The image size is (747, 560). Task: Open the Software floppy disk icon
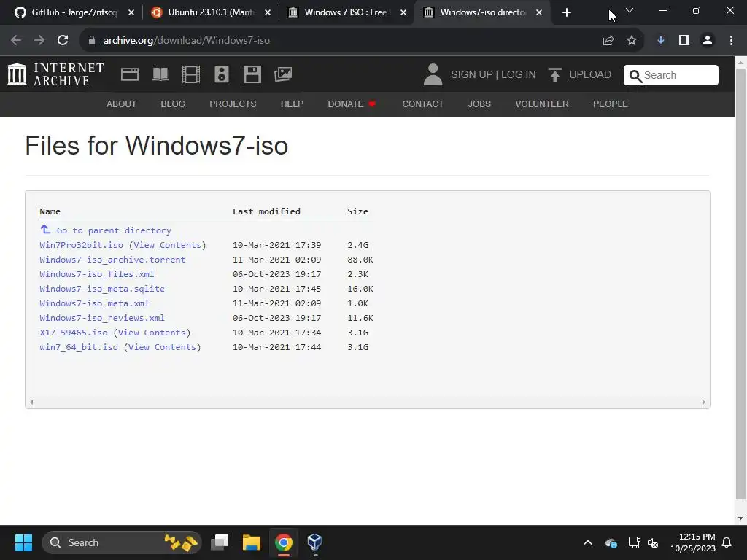coord(252,74)
